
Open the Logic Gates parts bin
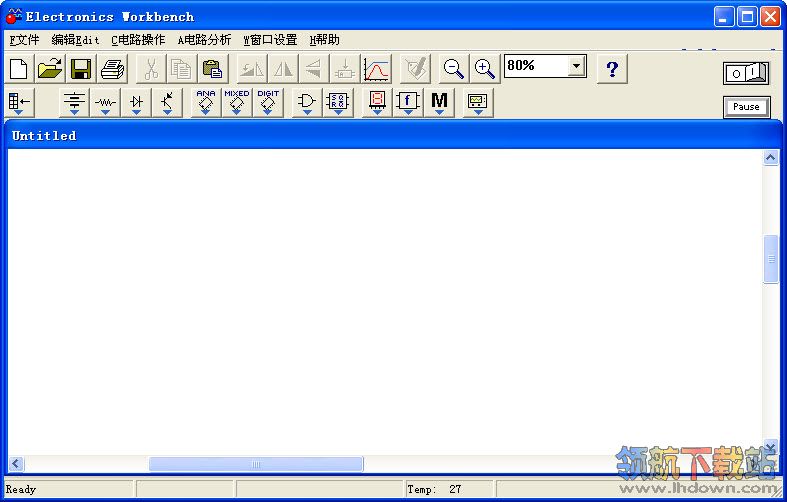click(x=307, y=103)
